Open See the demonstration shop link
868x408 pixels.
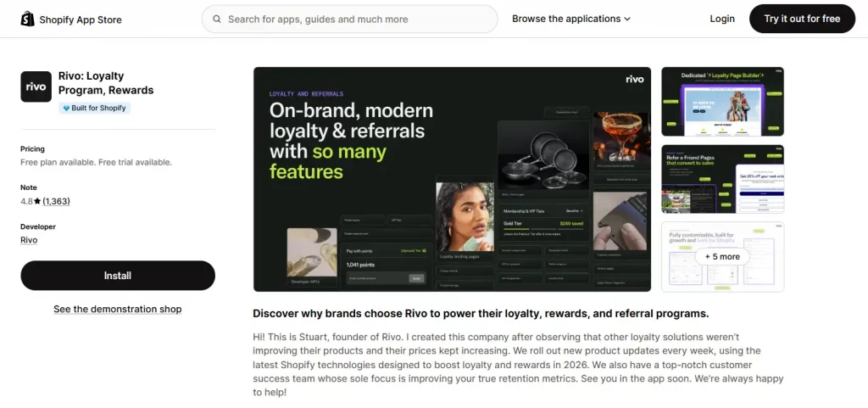[117, 309]
